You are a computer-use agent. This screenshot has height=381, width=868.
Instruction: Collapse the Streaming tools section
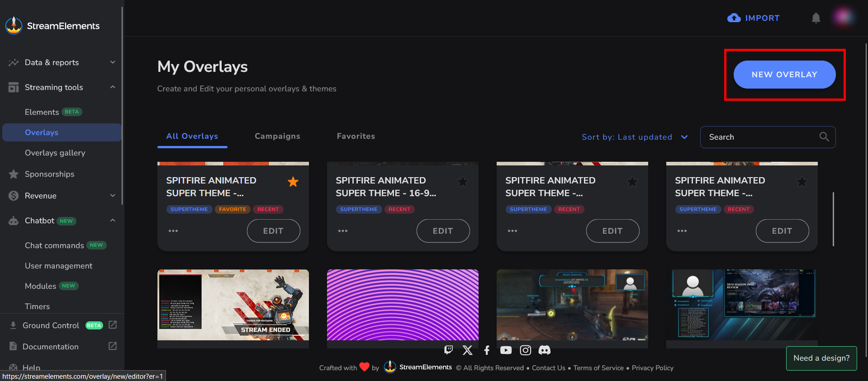[113, 87]
